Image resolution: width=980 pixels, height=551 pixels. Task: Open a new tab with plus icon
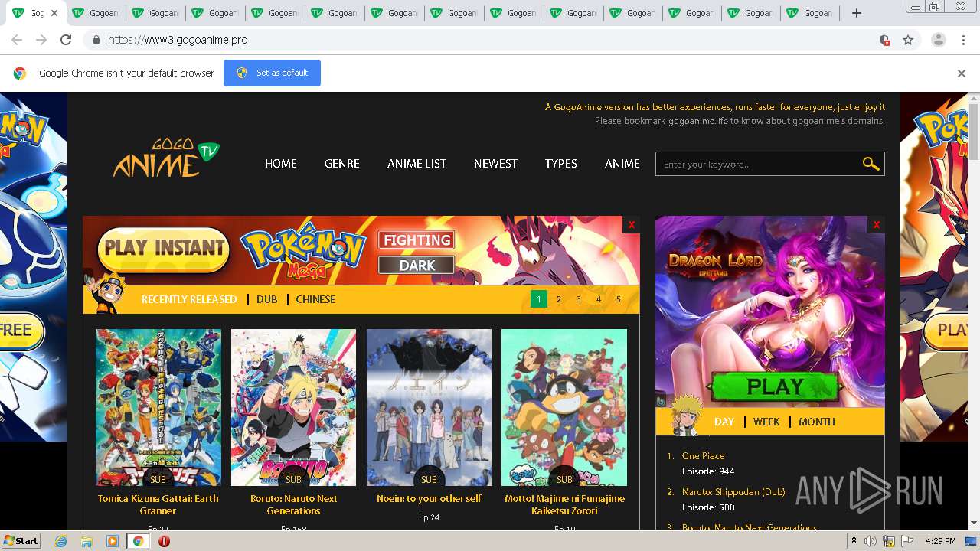click(x=857, y=13)
